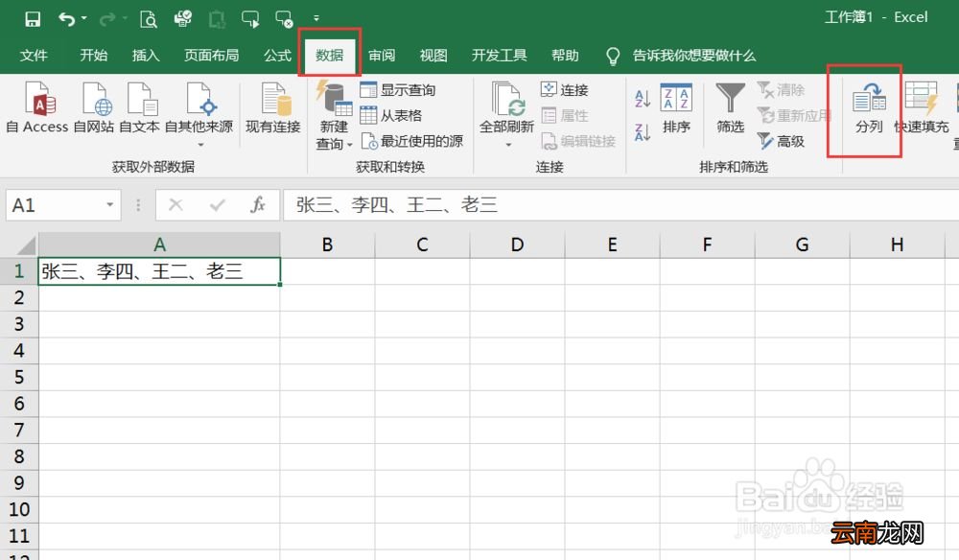Click 最近使用的源 button
Image resolution: width=959 pixels, height=560 pixels.
pos(411,141)
